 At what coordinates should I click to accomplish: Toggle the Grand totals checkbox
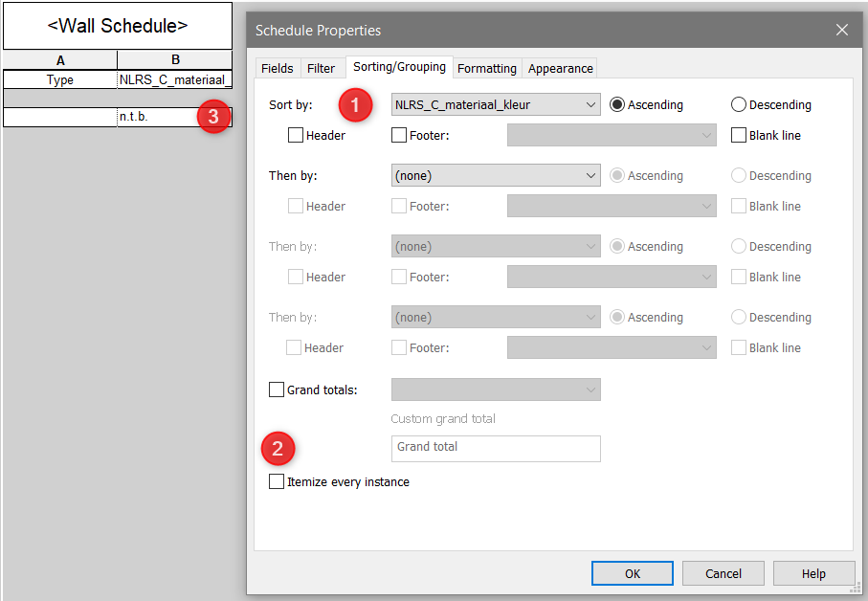point(277,390)
